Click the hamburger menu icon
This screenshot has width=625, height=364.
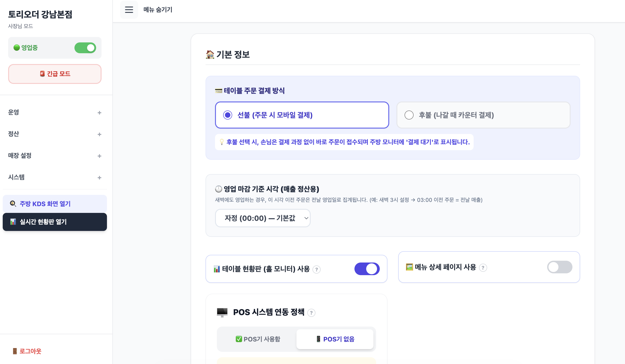pyautogui.click(x=129, y=10)
